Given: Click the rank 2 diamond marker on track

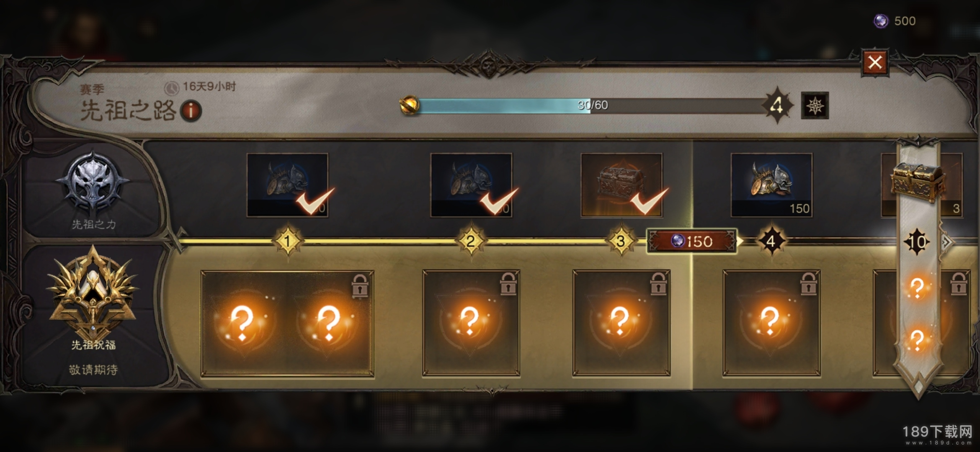Looking at the screenshot, I should tap(471, 241).
